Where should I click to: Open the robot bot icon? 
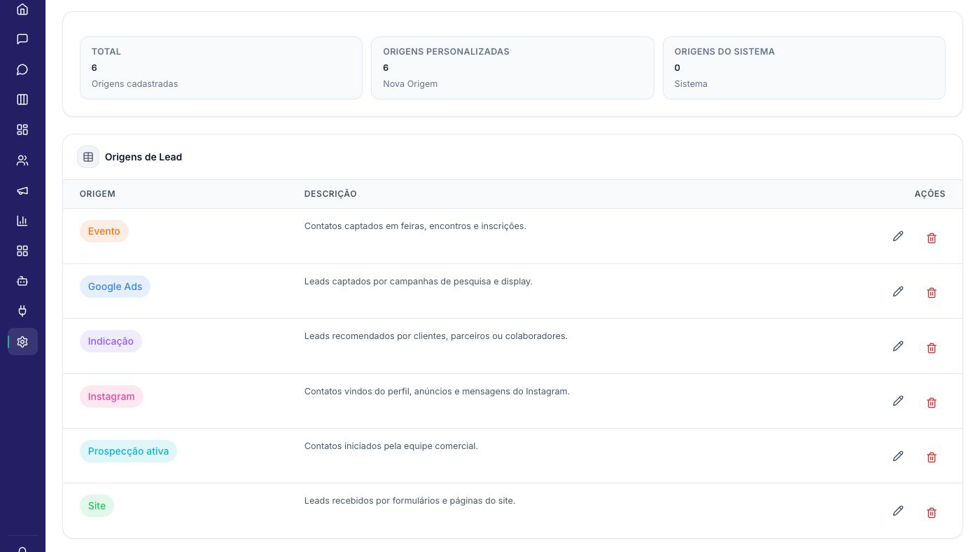22,281
